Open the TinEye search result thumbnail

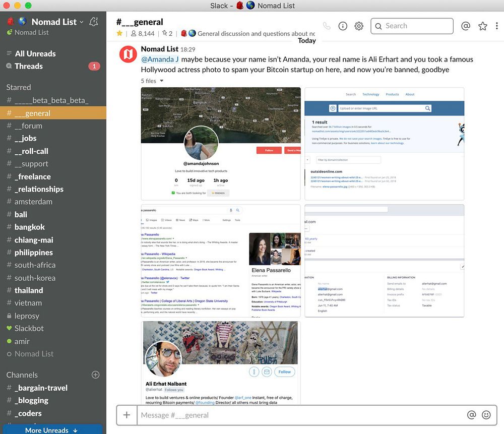(384, 144)
